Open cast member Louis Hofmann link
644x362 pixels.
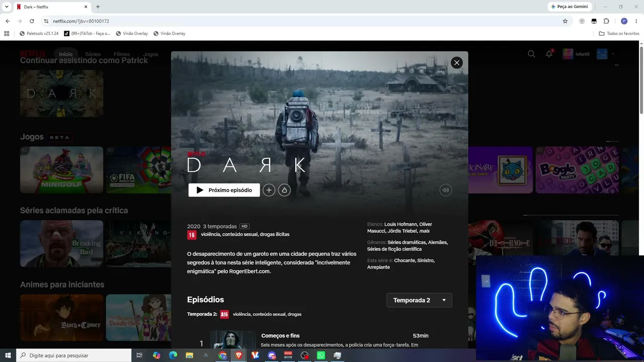pyautogui.click(x=400, y=224)
